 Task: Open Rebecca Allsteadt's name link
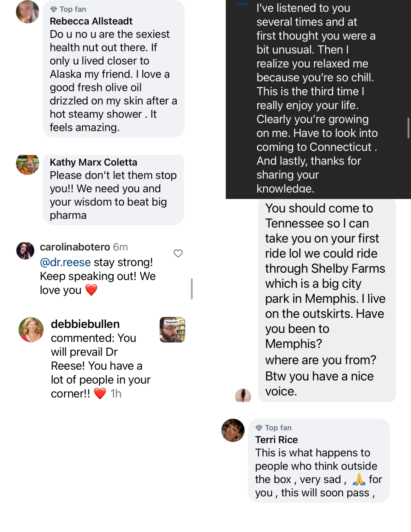91,21
